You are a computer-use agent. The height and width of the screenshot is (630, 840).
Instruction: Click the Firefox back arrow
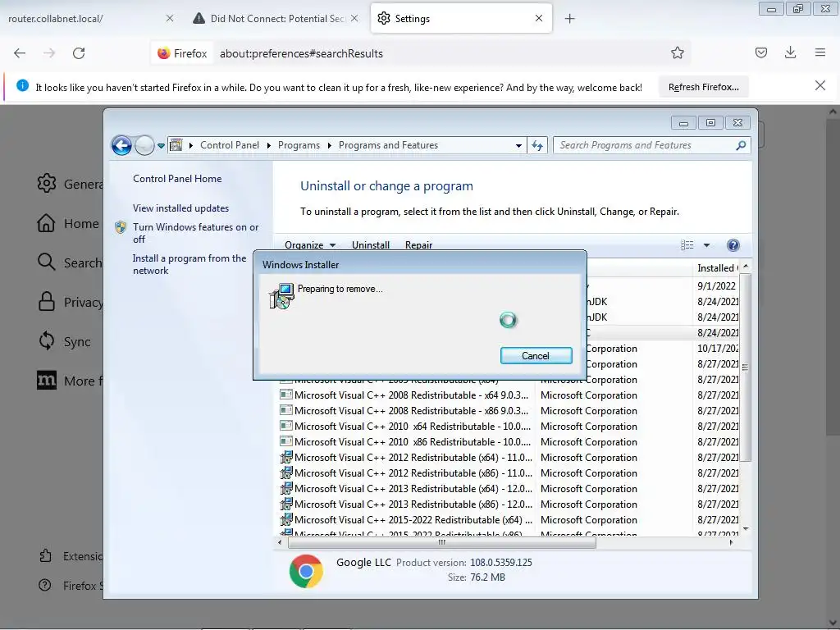coord(20,53)
